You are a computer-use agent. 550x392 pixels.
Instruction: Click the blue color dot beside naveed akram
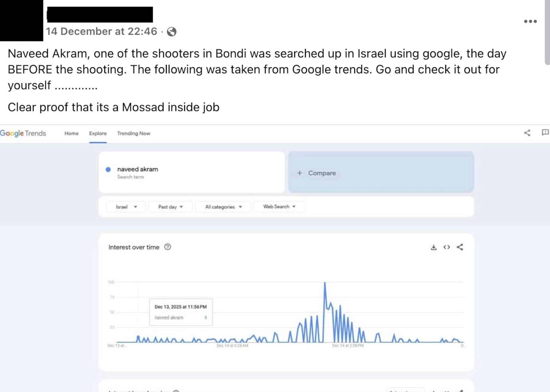coord(108,169)
